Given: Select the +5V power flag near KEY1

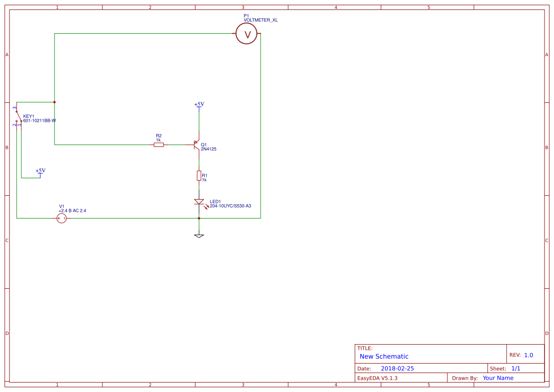Looking at the screenshot, I should coord(40,174).
